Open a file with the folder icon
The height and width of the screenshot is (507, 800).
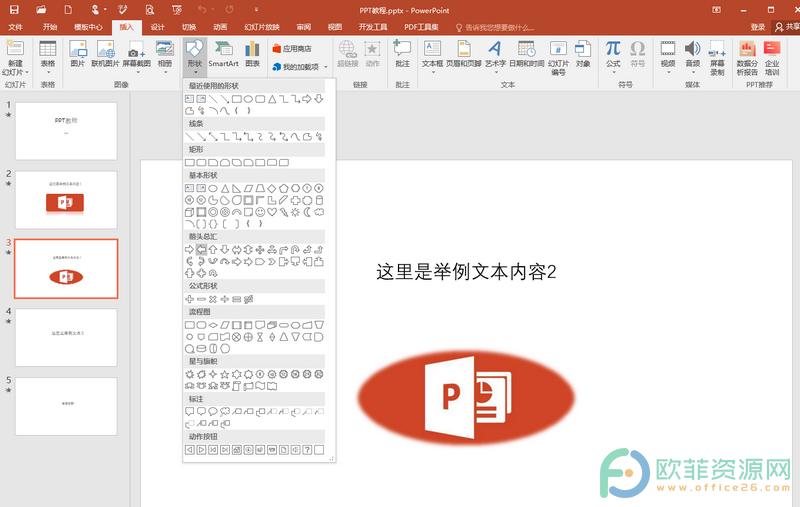pyautogui.click(x=41, y=9)
